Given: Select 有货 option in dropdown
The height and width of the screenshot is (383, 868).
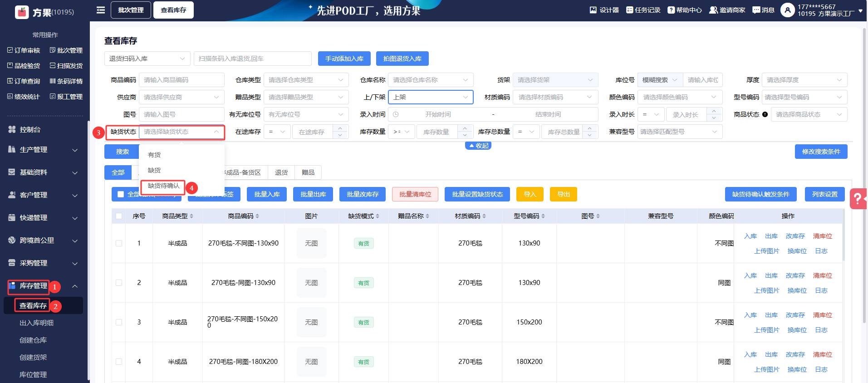Looking at the screenshot, I should tap(181, 155).
